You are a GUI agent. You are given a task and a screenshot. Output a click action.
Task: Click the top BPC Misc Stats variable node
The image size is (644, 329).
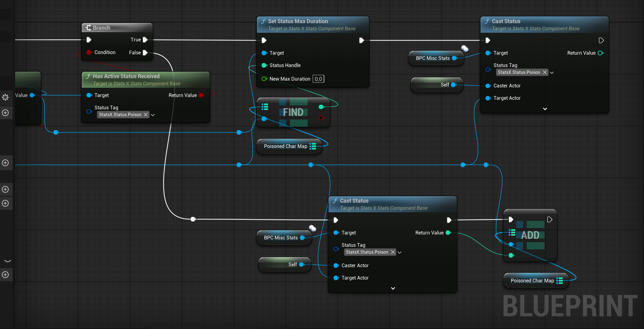(x=432, y=58)
